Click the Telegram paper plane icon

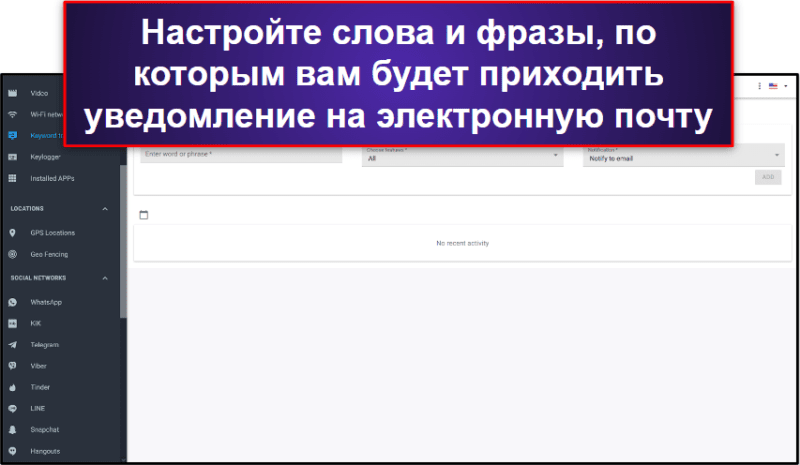13,345
